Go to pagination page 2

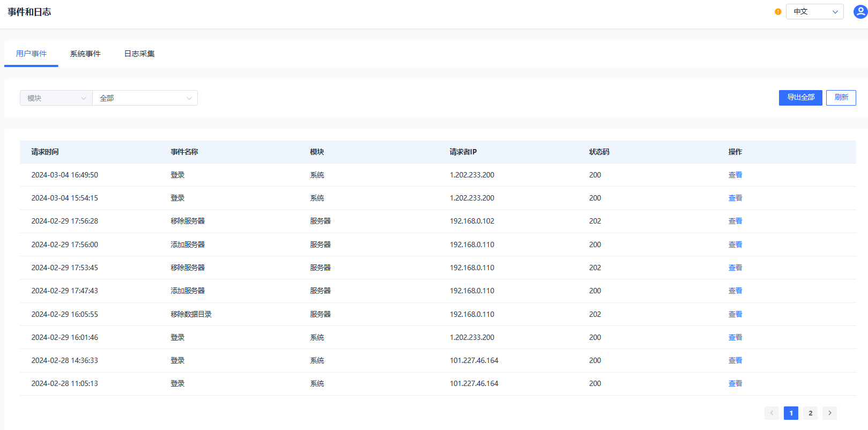(810, 413)
